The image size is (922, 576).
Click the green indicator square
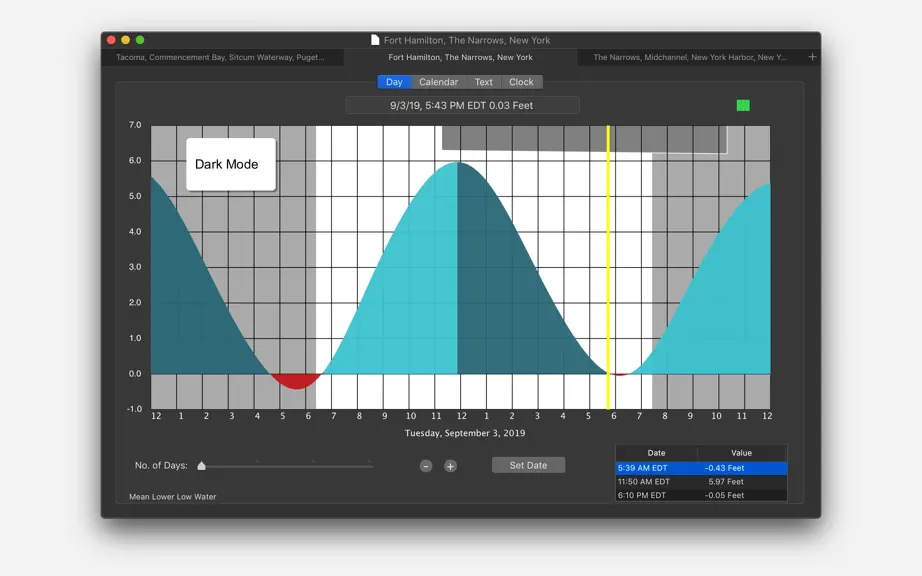pyautogui.click(x=743, y=105)
